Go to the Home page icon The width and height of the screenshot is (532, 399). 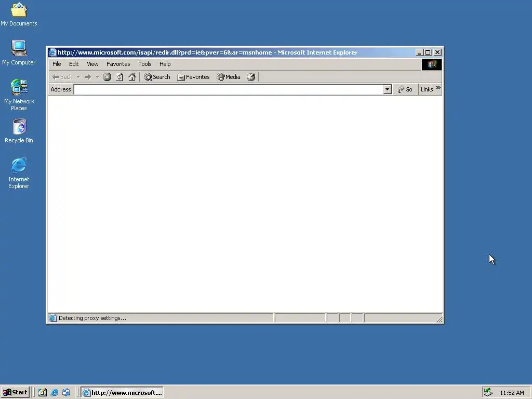(132, 77)
